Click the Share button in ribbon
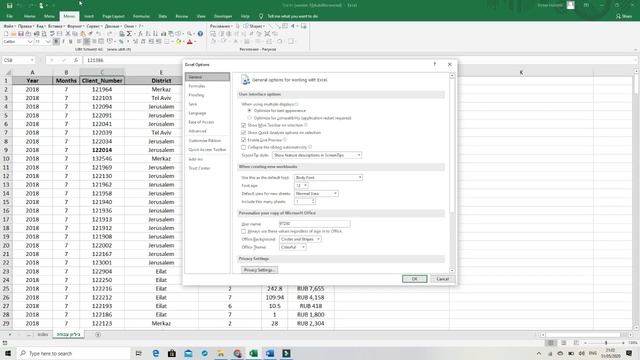 coord(624,16)
